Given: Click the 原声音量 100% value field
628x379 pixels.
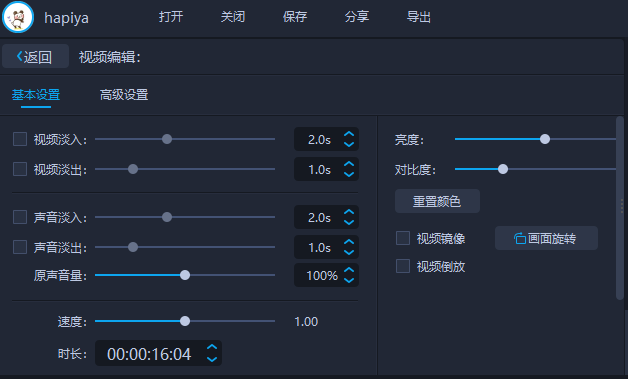Looking at the screenshot, I should pyautogui.click(x=326, y=275).
